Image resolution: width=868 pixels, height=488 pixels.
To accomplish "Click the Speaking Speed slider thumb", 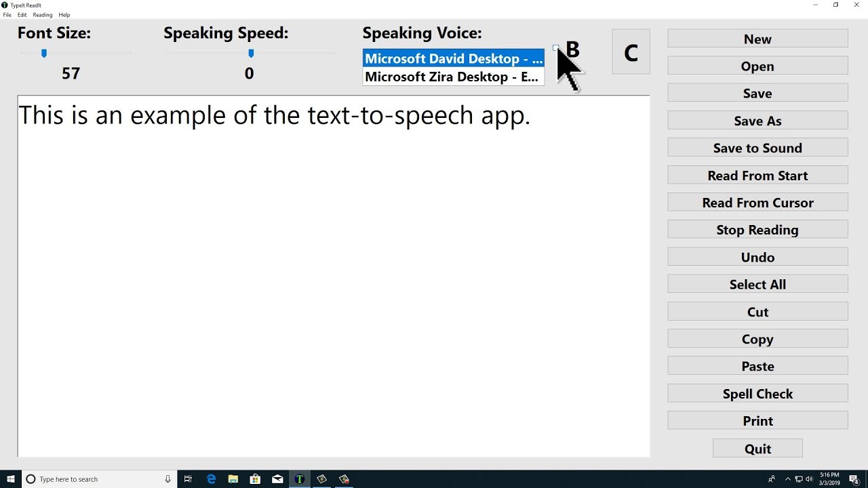I will tap(251, 53).
